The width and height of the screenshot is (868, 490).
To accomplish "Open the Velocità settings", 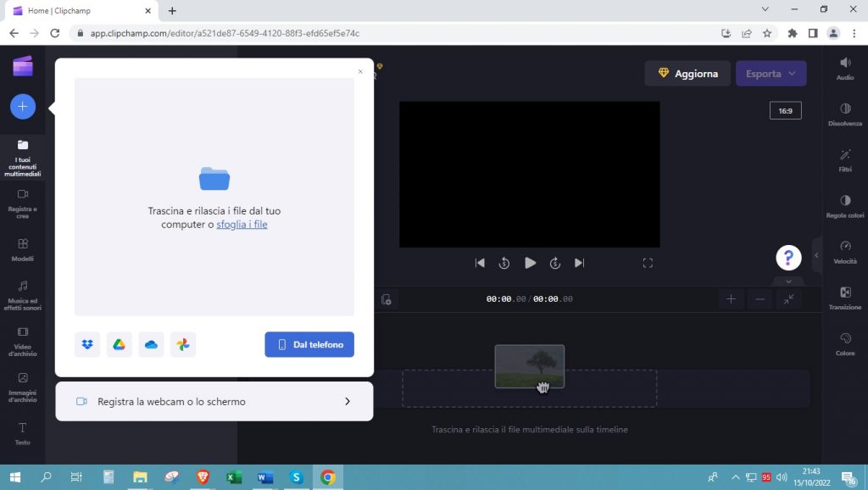I will tap(844, 252).
